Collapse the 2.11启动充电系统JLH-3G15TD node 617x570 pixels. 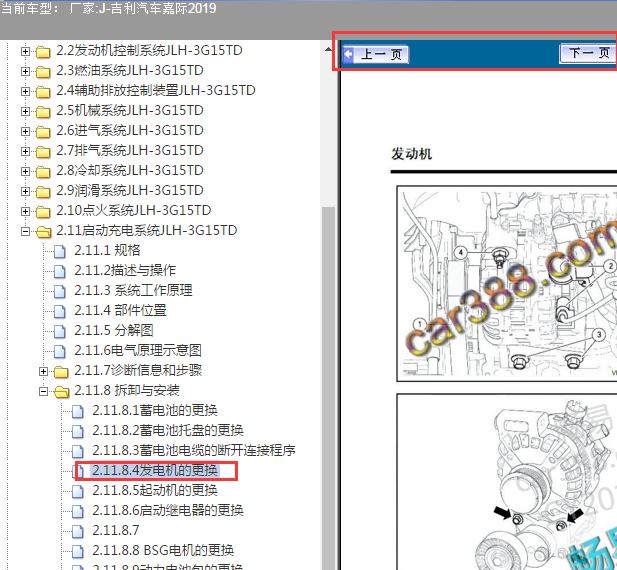coord(25,231)
